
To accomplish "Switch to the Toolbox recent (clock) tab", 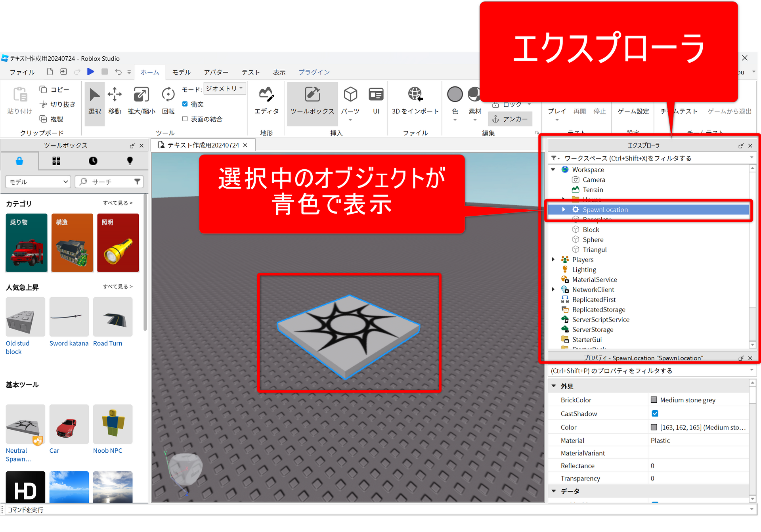I will (93, 161).
